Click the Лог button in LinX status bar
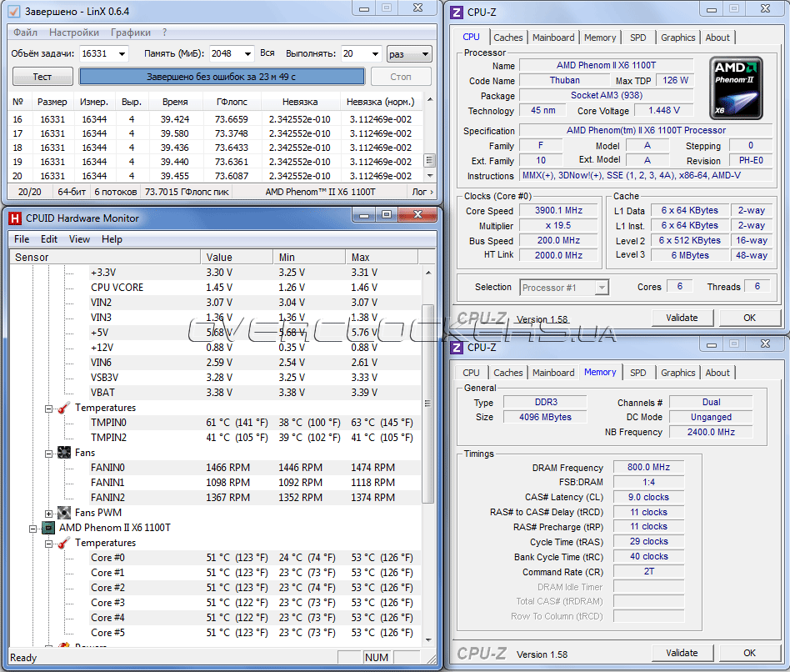Screen dimensions: 790x672 tap(421, 192)
